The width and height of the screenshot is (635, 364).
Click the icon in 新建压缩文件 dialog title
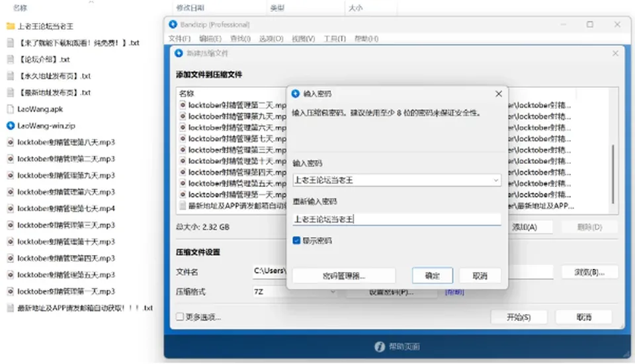click(179, 54)
